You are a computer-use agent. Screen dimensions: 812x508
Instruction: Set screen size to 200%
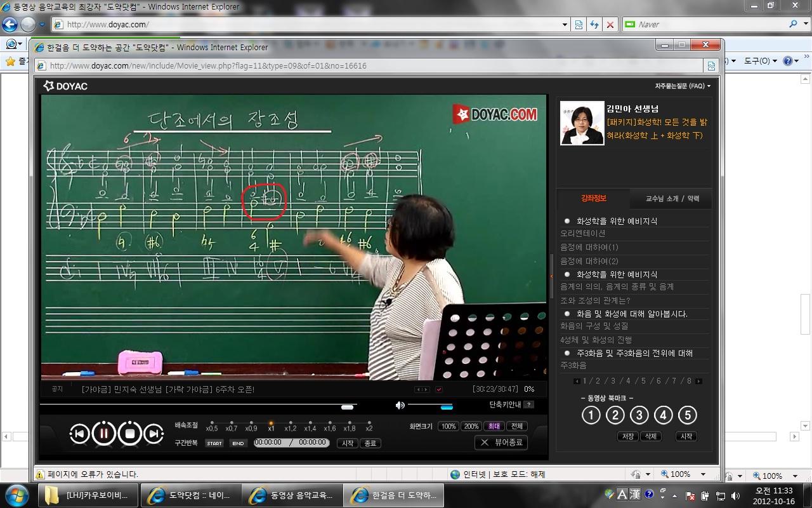[x=471, y=426]
